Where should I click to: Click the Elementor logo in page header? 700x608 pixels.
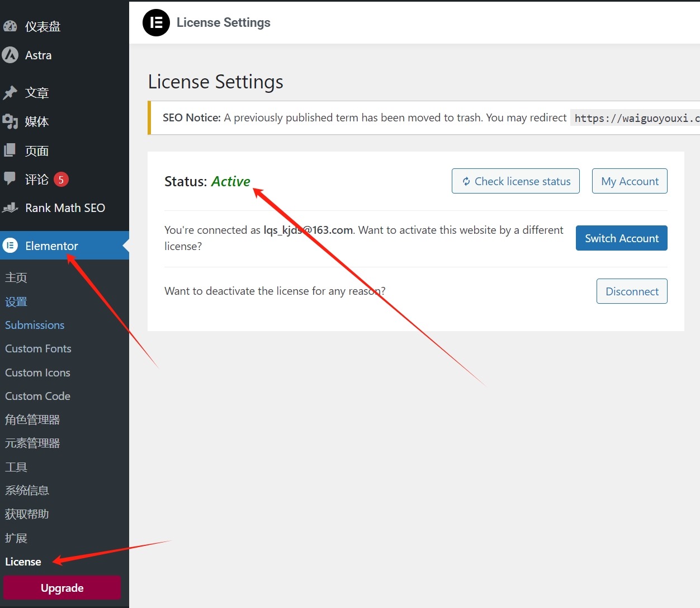click(x=156, y=22)
